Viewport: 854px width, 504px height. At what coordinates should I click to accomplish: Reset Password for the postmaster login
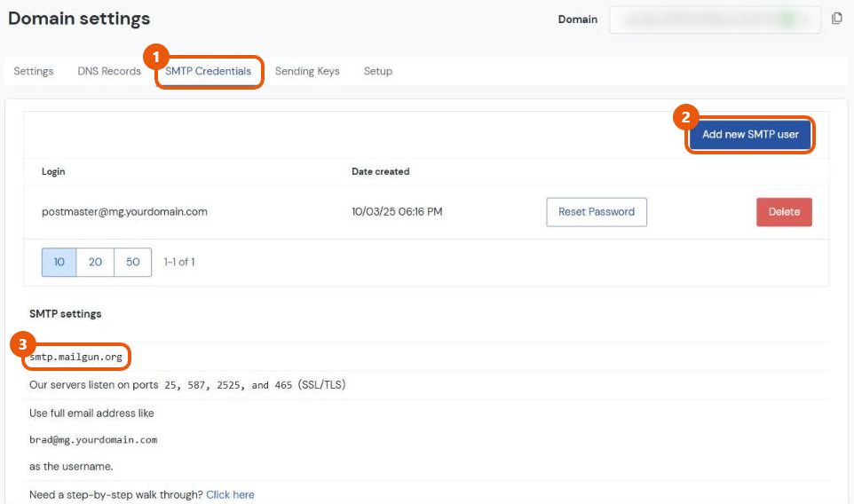[597, 212]
